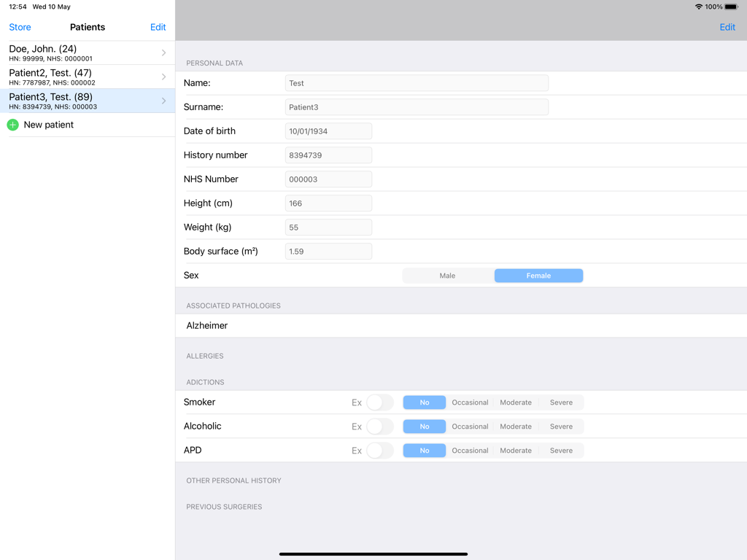Screen dimensions: 747x560
Task: Set APD level to Moderate
Action: (516, 451)
